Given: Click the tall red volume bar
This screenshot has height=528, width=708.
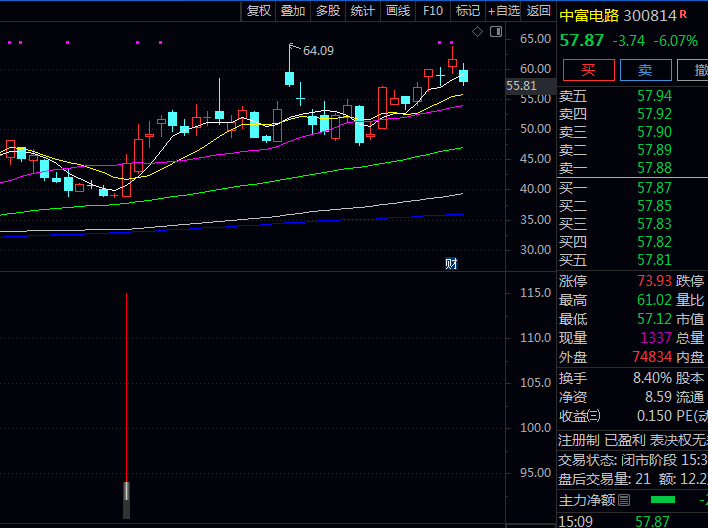Looking at the screenshot, I should point(126,387).
